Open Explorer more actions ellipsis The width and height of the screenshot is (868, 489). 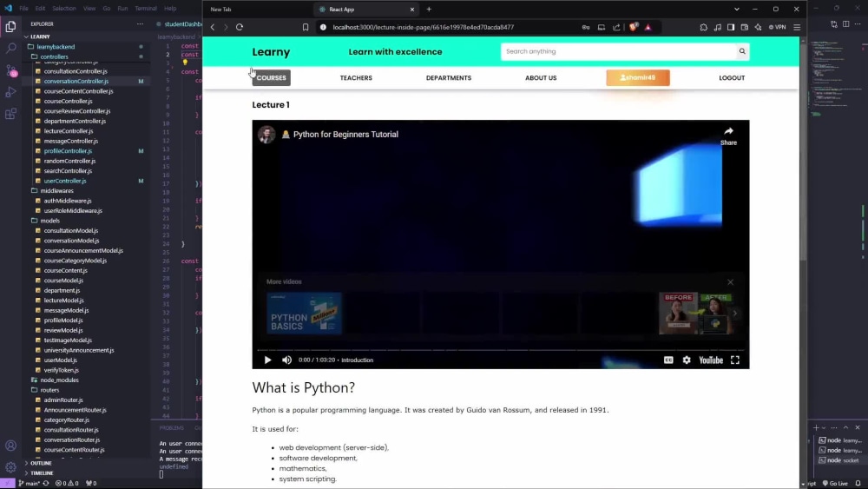coord(140,23)
